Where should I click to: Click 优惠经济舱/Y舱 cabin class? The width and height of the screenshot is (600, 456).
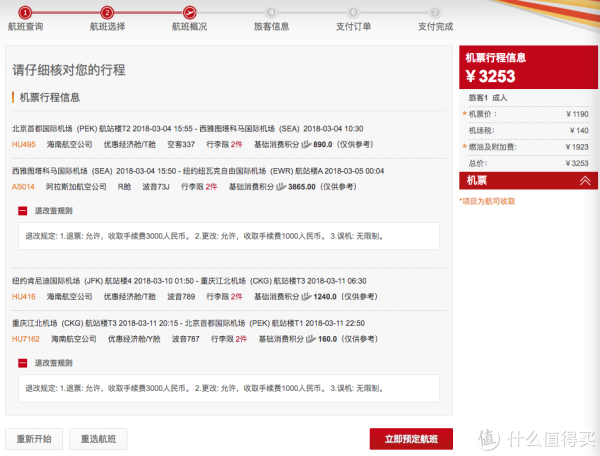(x=134, y=339)
